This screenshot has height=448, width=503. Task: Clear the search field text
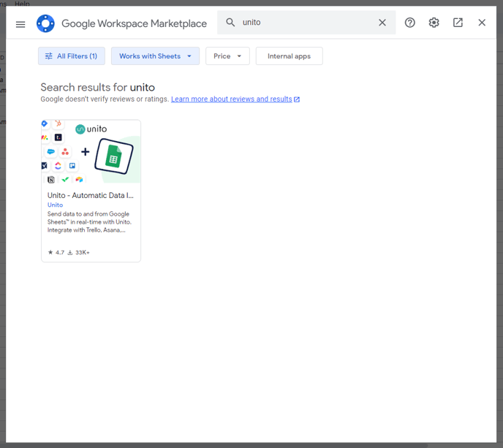click(x=382, y=23)
